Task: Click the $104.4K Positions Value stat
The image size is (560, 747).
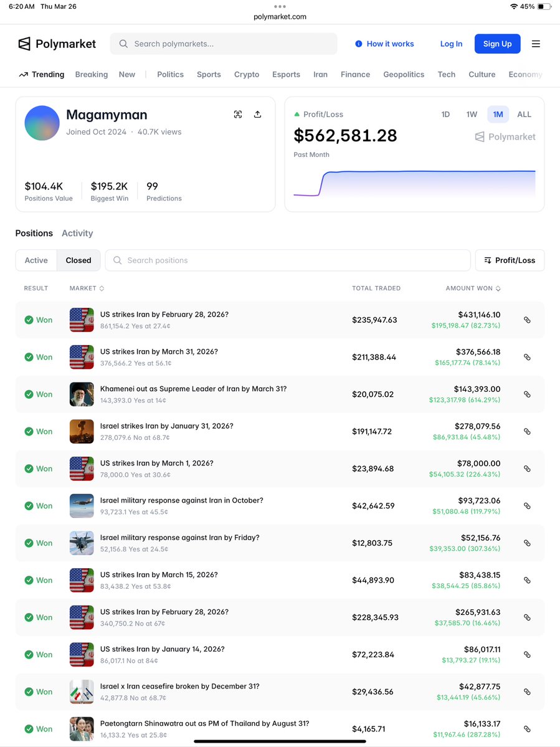Action: coord(48,191)
